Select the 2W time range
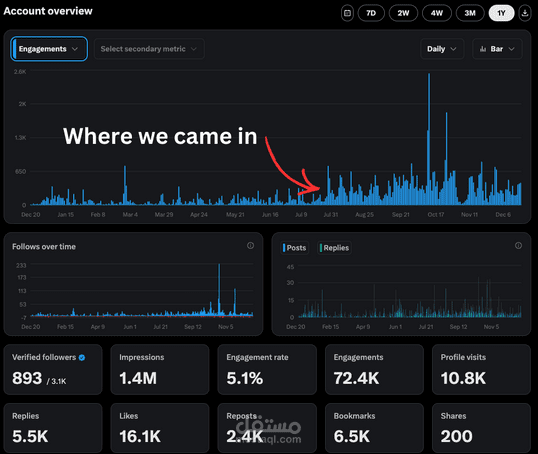538x454 pixels. (x=403, y=13)
